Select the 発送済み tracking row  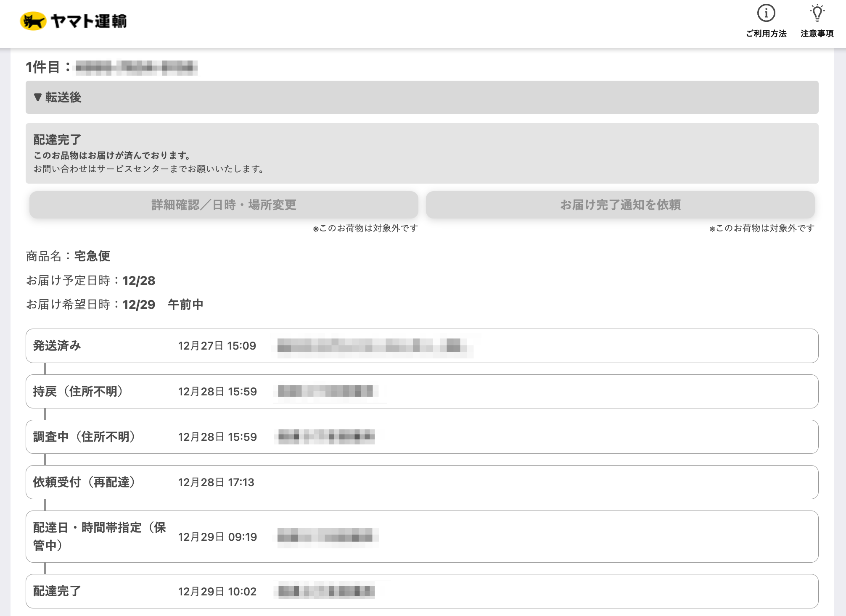421,346
